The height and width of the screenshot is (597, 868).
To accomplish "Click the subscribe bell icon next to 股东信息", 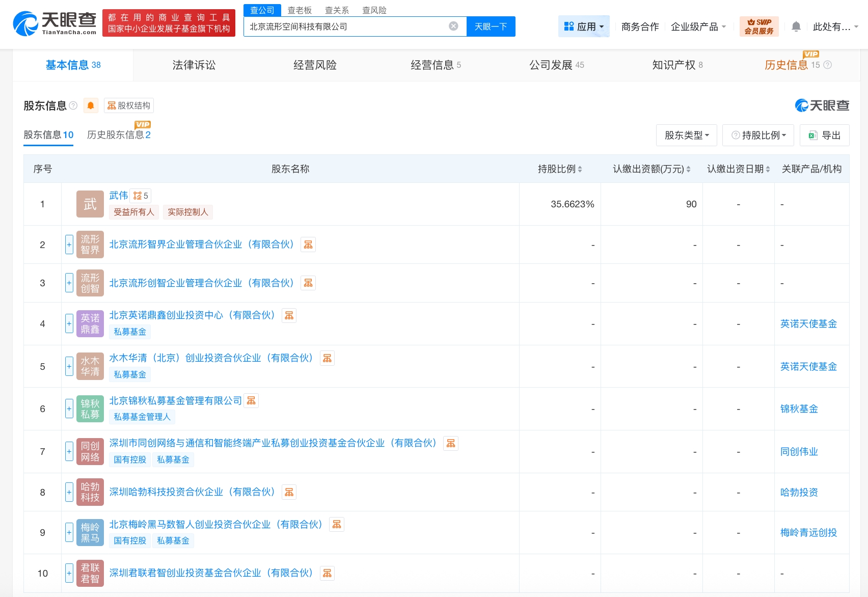I will 91,105.
